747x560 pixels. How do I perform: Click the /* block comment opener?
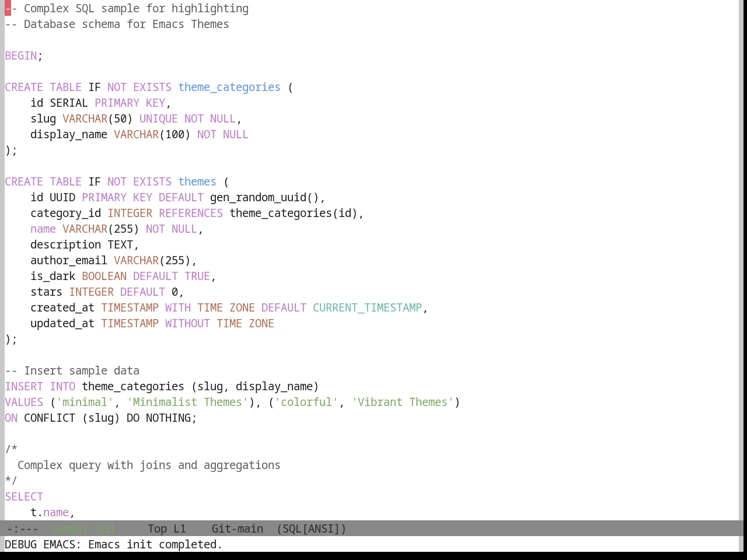tap(11, 449)
